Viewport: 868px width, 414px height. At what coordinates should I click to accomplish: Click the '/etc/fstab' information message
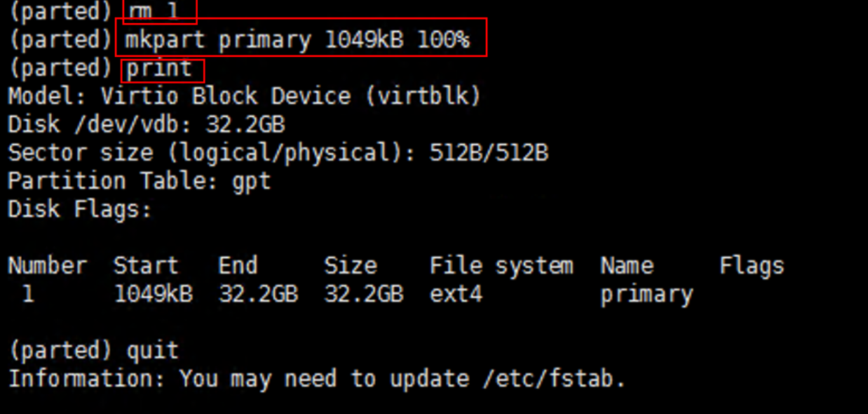[316, 379]
